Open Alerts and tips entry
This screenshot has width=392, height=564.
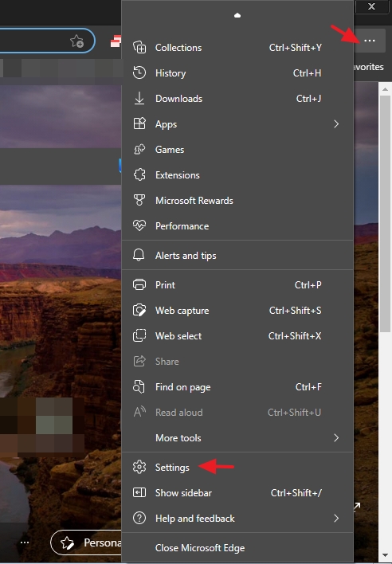(x=237, y=256)
